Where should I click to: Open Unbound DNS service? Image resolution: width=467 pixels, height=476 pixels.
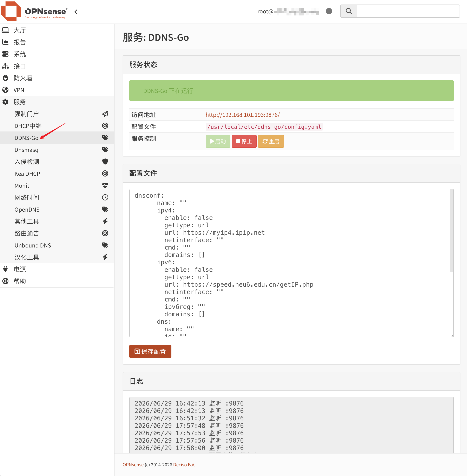57,245
